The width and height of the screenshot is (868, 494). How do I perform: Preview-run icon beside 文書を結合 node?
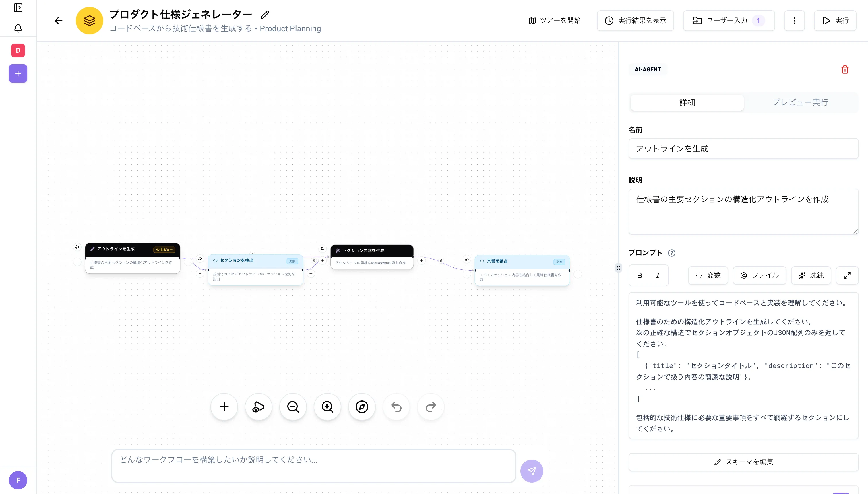coord(467,259)
